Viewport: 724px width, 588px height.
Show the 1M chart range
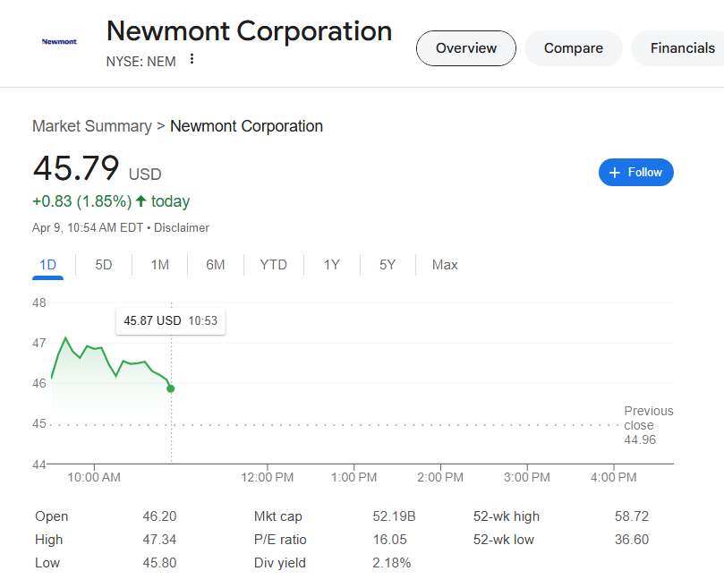click(x=159, y=265)
